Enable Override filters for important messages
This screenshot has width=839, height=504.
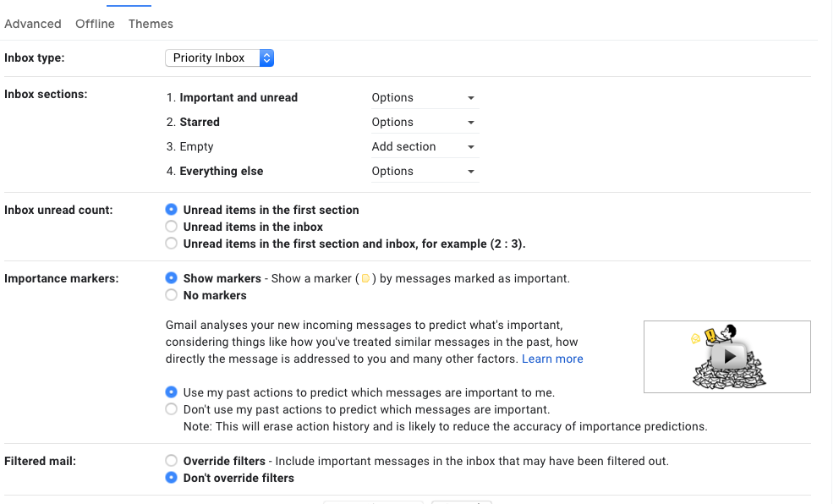coord(171,461)
